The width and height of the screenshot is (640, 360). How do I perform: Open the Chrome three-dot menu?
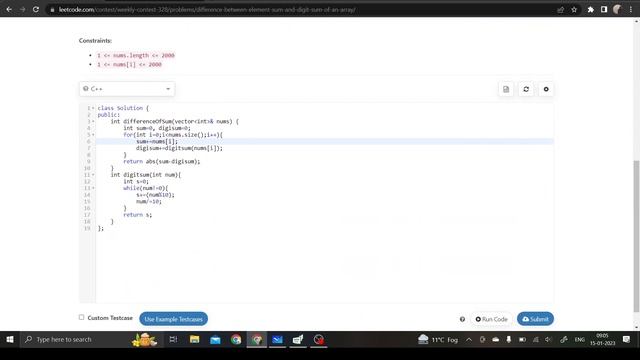[631, 9]
